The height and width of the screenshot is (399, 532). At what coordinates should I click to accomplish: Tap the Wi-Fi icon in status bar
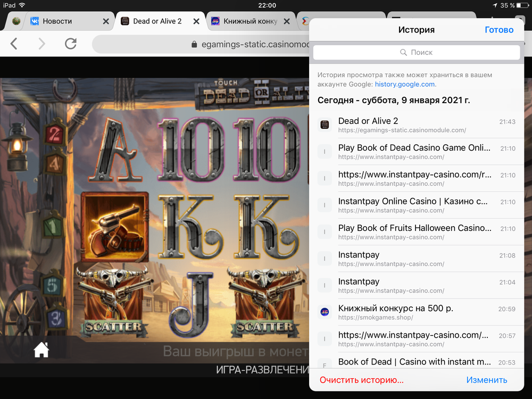22,5
